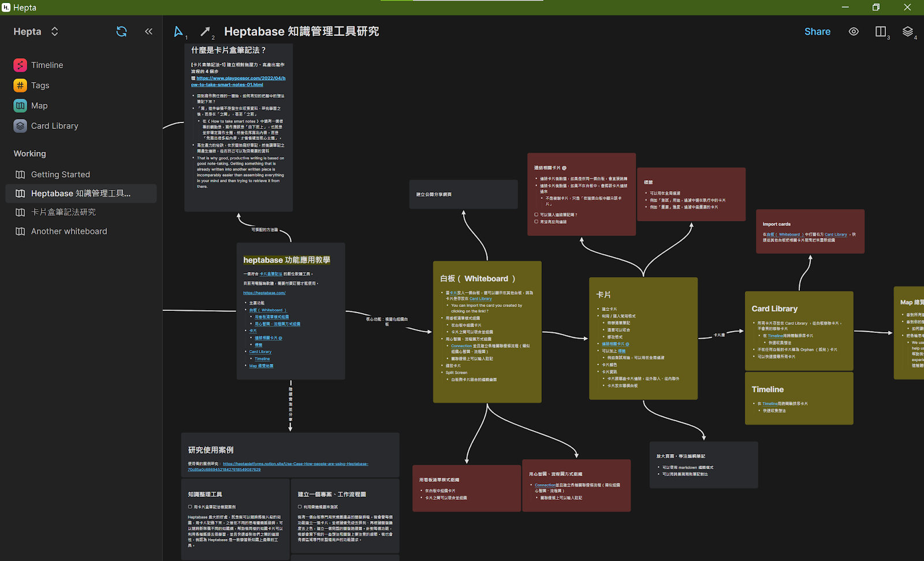Click the 核心功能：視覺化組織白板 connection label

click(x=387, y=321)
